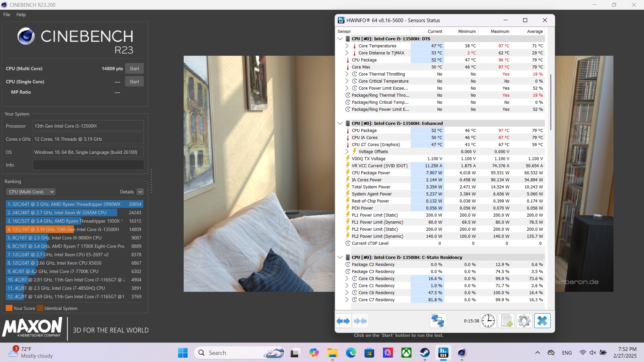644x362 pixels.
Task: Click the Current column header
Action: click(427, 31)
